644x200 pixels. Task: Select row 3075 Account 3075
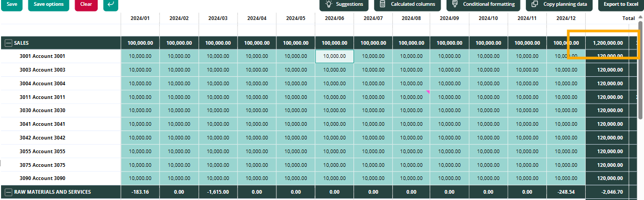60,165
